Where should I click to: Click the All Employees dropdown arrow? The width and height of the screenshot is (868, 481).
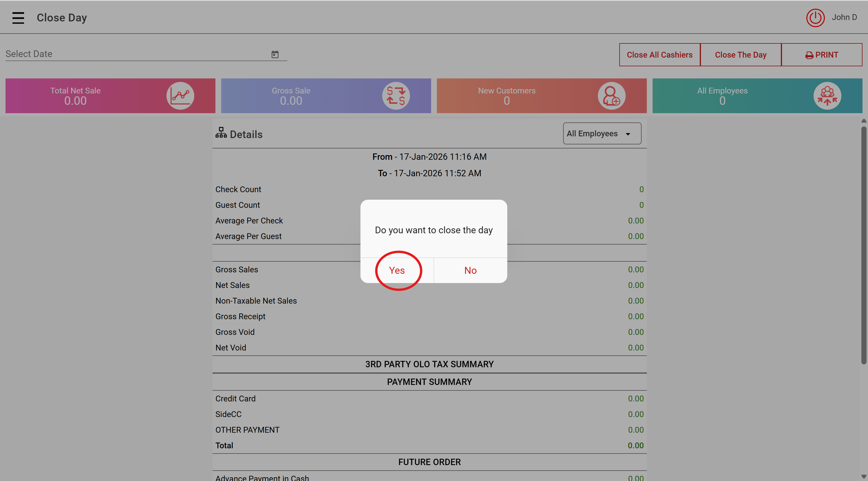click(628, 134)
